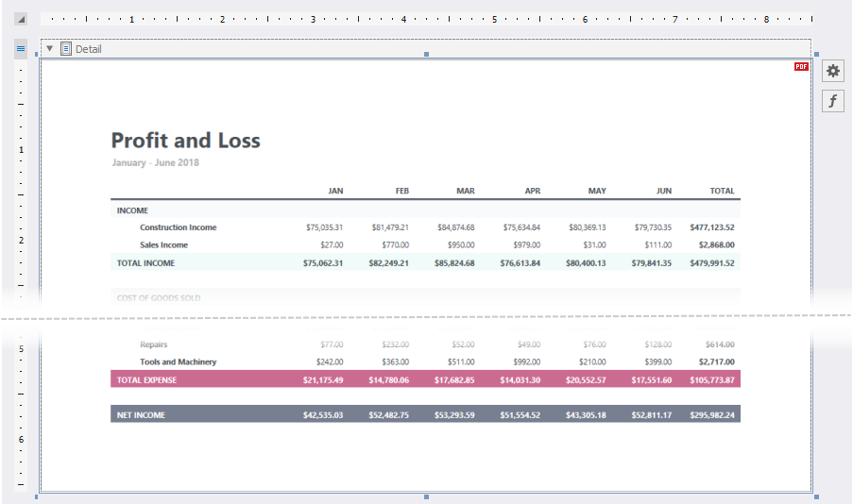Click the INCOME section heading
The image size is (853, 504).
click(x=132, y=210)
